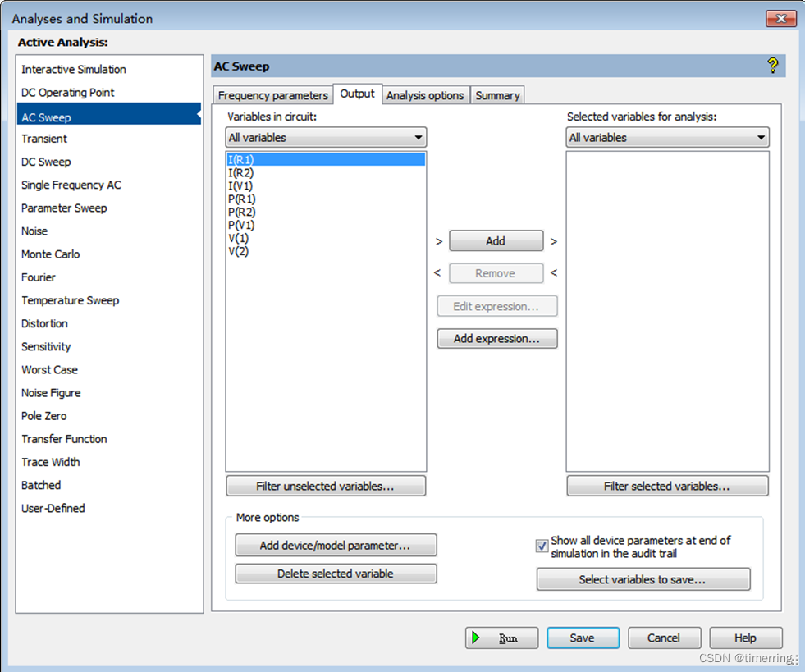Screen dimensions: 805x672
Task: Choose Noise Figure analysis
Action: (52, 393)
